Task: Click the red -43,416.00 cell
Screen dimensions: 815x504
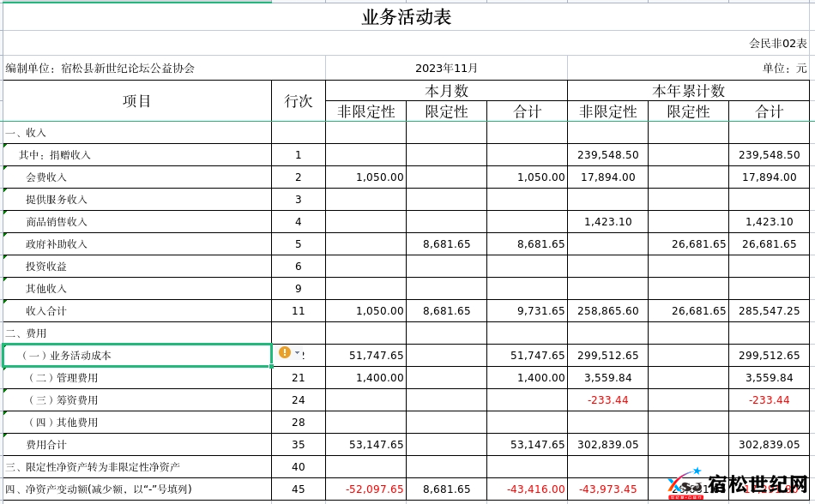Action: [527, 489]
